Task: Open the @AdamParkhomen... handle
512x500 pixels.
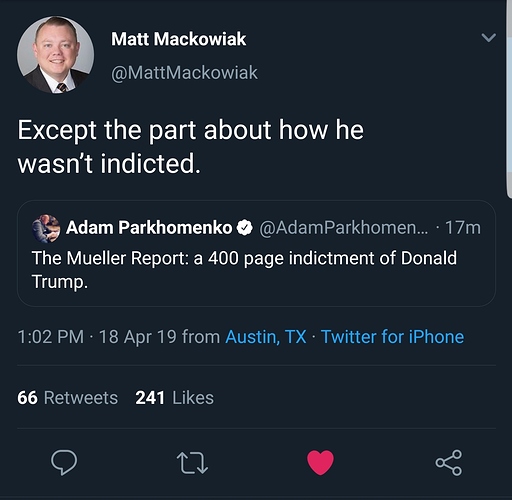Action: pyautogui.click(x=344, y=228)
